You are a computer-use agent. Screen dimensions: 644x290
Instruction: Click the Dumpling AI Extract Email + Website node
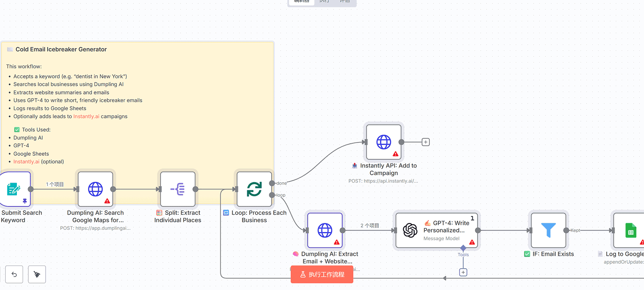(325, 230)
